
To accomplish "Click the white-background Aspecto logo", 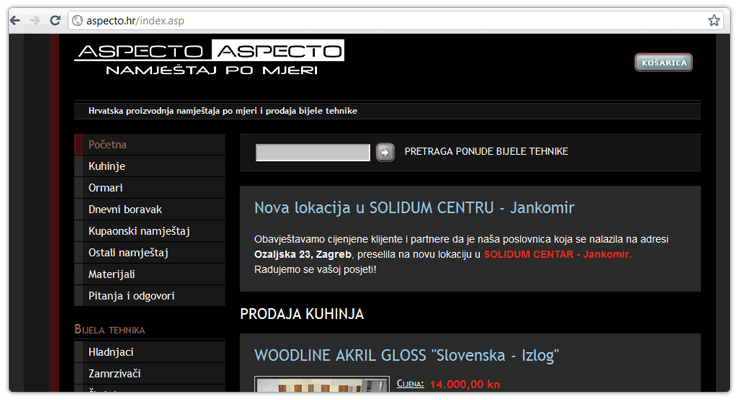I will click(278, 50).
